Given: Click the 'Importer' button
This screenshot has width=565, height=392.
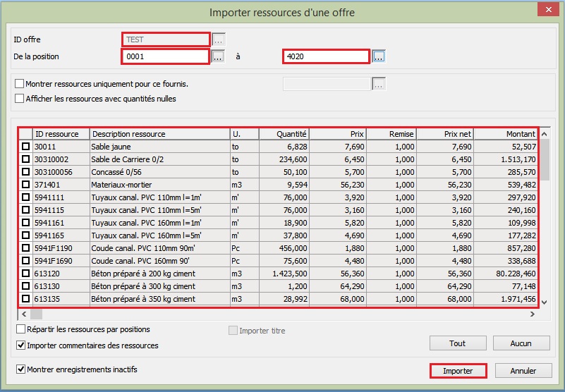Looking at the screenshot, I should pos(457,371).
